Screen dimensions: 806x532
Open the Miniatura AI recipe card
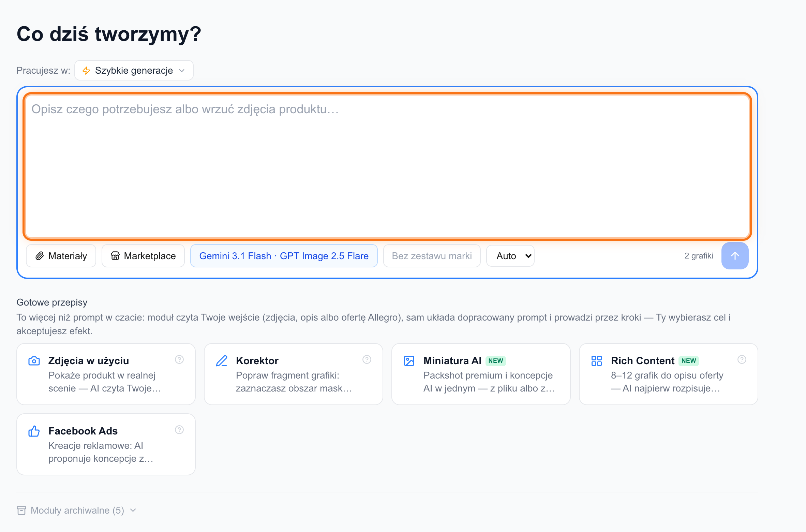click(x=481, y=374)
